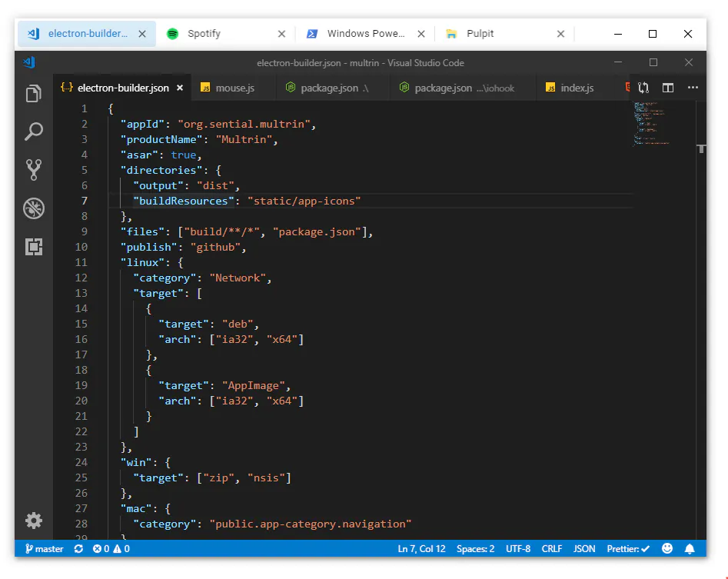
Task: Click the feedback smiley in status bar
Action: pyautogui.click(x=667, y=548)
